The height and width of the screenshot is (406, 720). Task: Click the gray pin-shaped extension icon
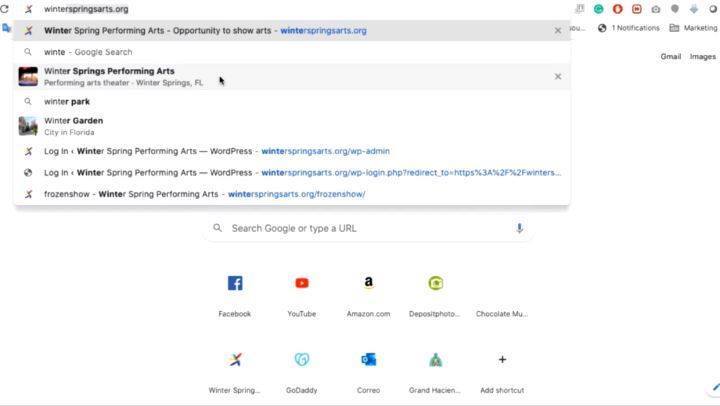(675, 9)
